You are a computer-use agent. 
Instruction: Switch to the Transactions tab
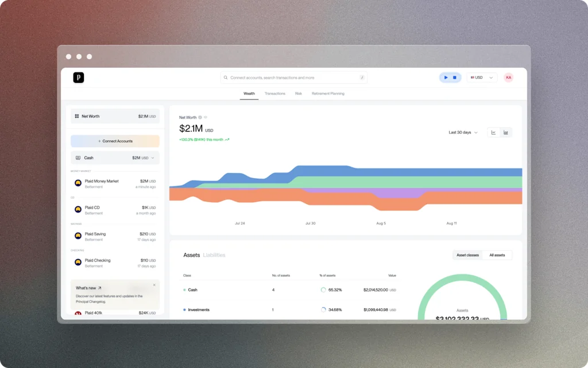[275, 94]
